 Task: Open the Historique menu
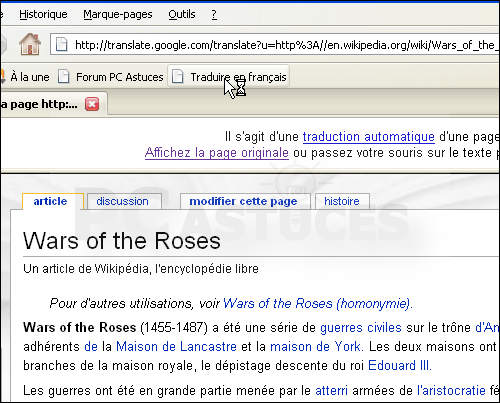point(43,14)
